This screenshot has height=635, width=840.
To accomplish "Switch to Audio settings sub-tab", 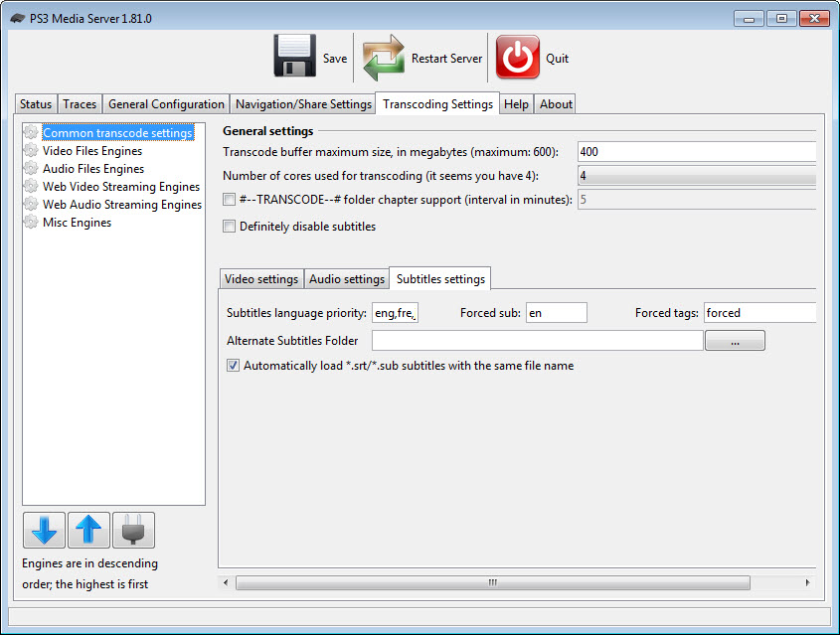I will pos(347,279).
